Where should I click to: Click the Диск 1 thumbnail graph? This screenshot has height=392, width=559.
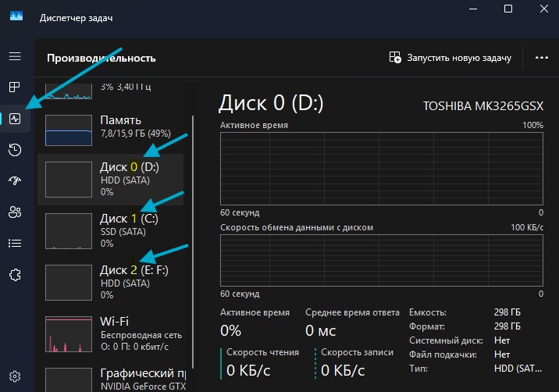(x=69, y=231)
